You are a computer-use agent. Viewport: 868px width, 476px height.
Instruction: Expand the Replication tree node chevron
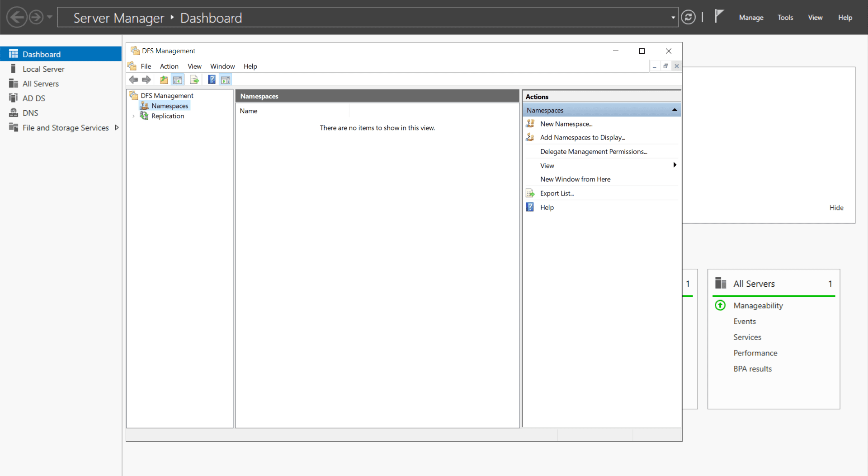133,116
